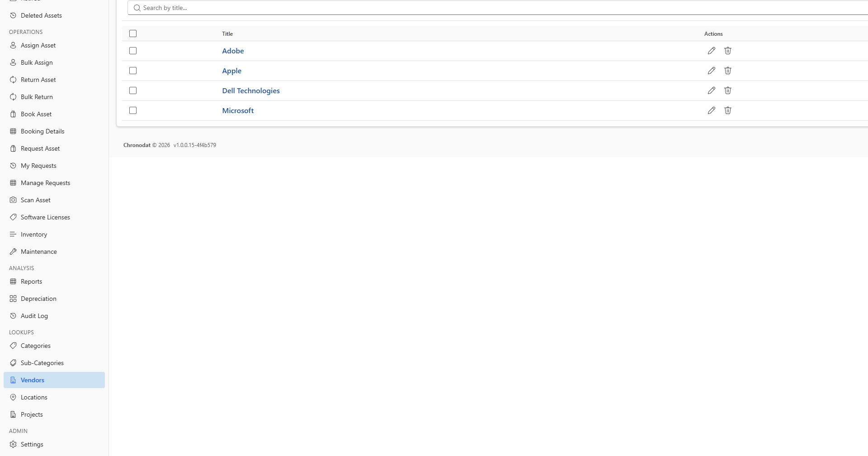868x456 pixels.
Task: Edit the Adobe vendor with pencil icon
Action: click(712, 51)
